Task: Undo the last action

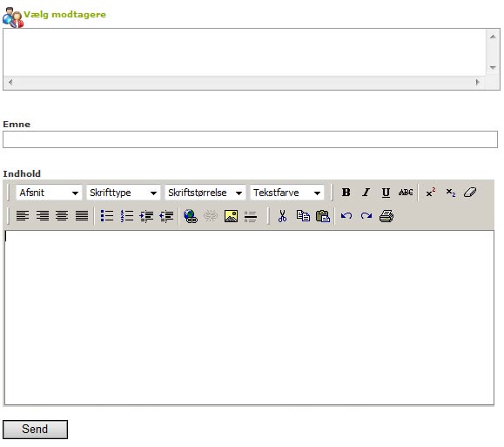Action: (346, 216)
